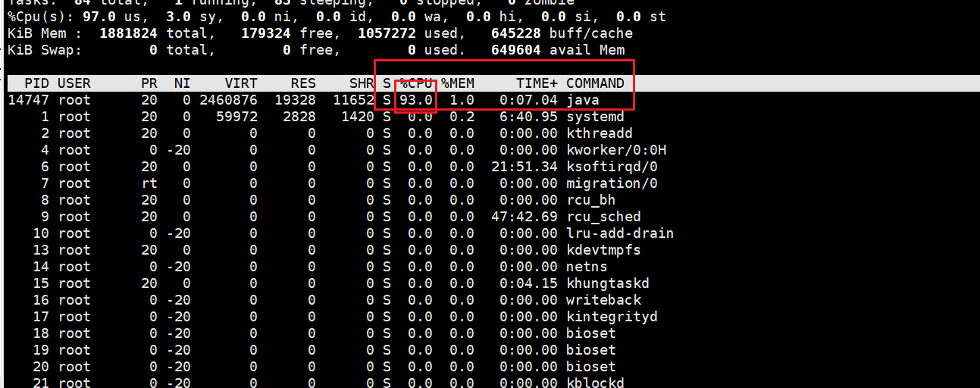Select the USER column header

tap(74, 83)
